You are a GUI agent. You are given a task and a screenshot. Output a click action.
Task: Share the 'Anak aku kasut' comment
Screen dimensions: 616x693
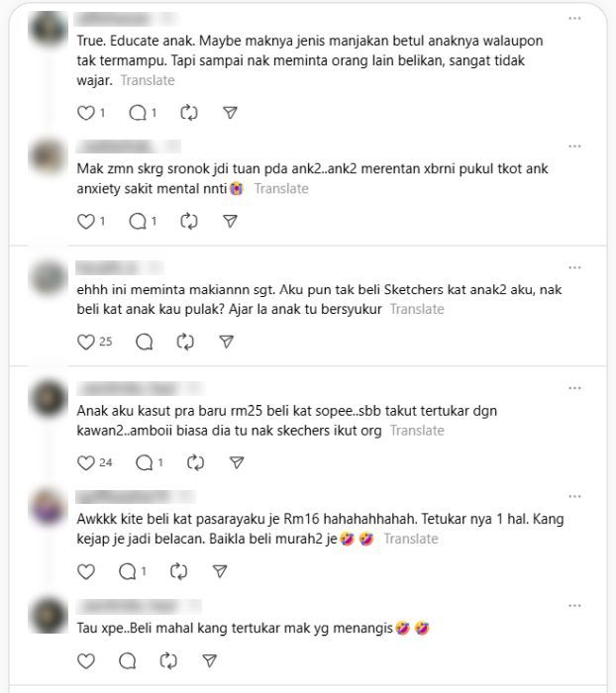tap(237, 462)
